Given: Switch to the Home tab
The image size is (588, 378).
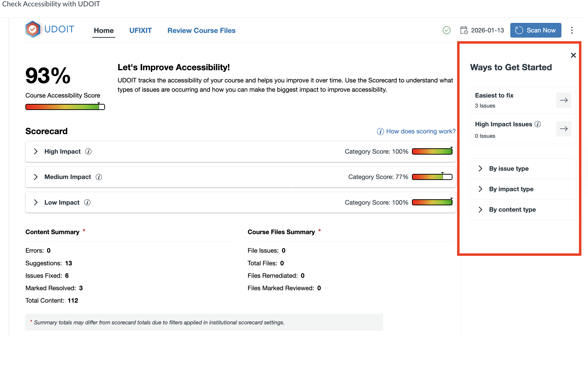Looking at the screenshot, I should (x=104, y=30).
